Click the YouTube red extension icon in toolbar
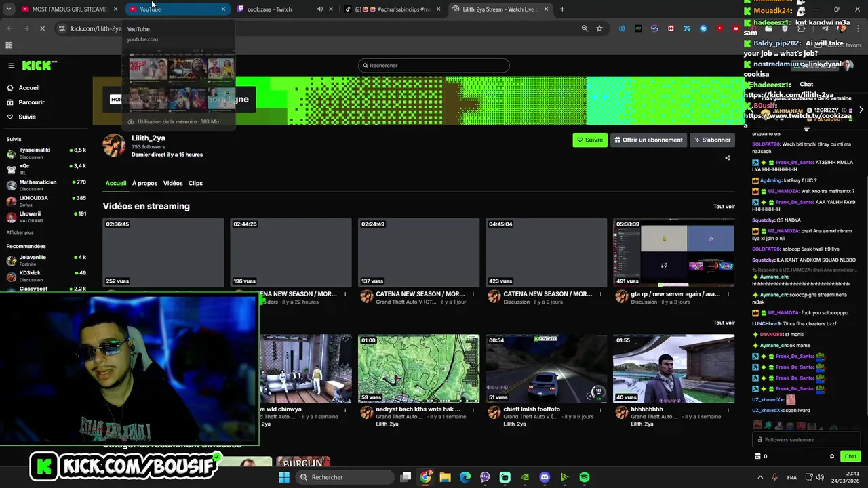Image resolution: width=868 pixels, height=488 pixels. [719, 28]
